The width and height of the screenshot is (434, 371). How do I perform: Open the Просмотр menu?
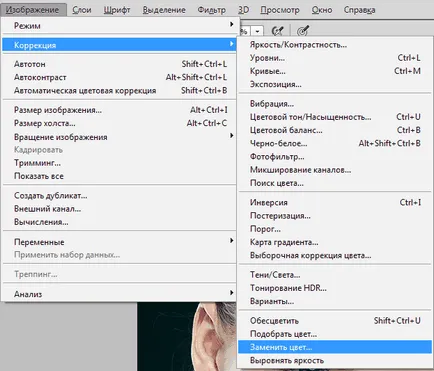point(280,10)
